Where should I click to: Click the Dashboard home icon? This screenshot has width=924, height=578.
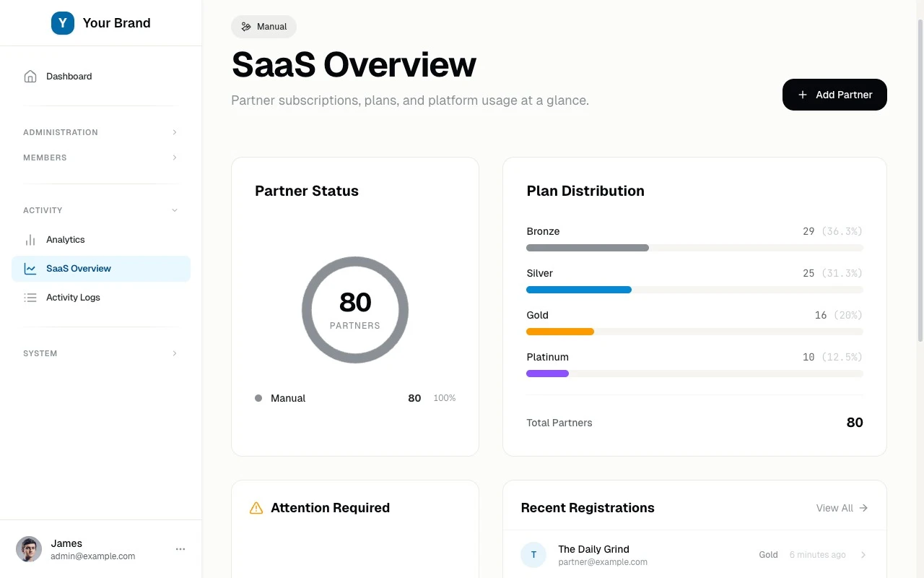click(30, 77)
